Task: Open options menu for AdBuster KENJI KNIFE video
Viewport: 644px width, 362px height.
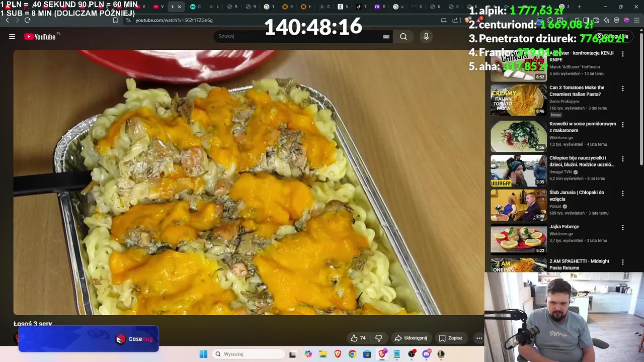Action: coord(623,54)
